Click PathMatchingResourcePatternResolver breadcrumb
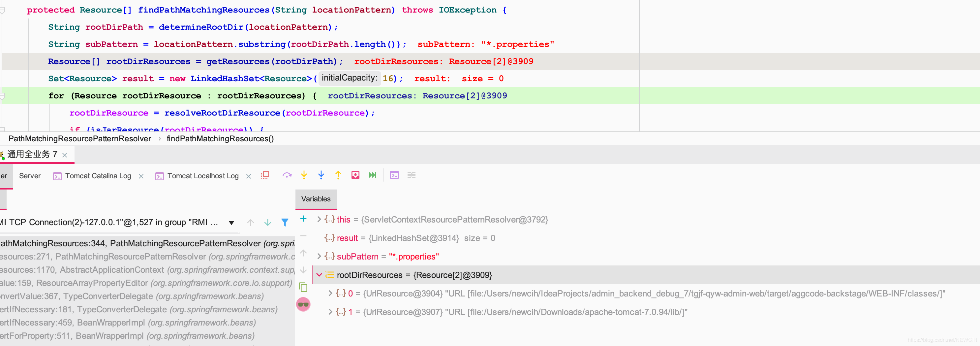The width and height of the screenshot is (980, 346). [x=79, y=139]
